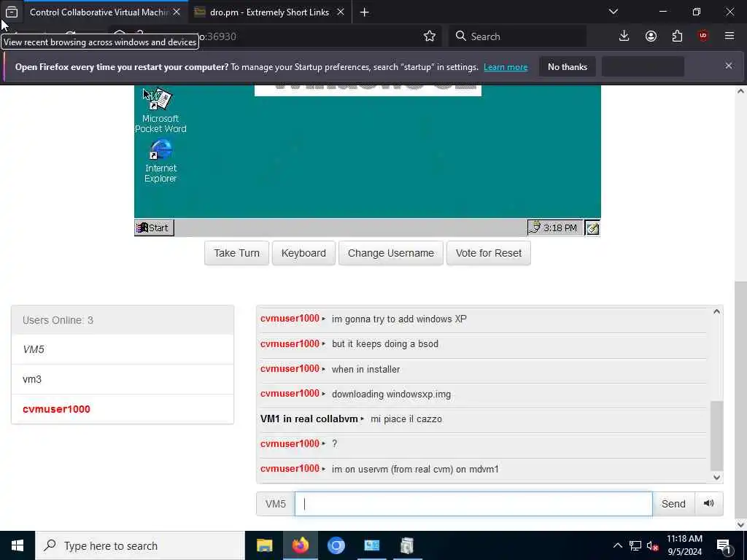Open File Explorer from taskbar

click(264, 545)
